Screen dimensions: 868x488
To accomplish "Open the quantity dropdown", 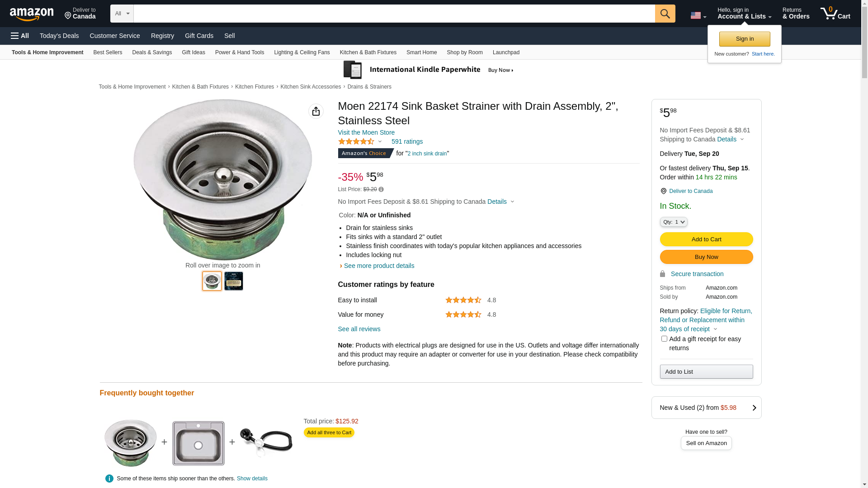I will (x=674, y=222).
